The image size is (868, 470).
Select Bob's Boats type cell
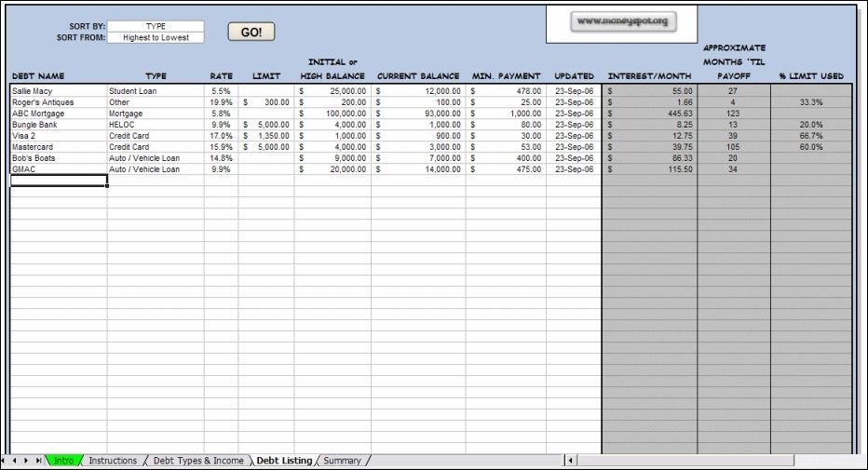(155, 158)
